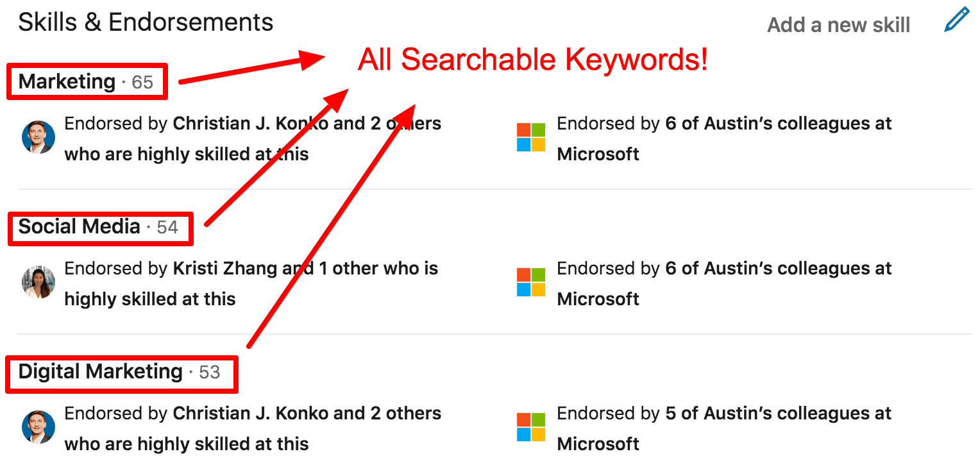The width and height of the screenshot is (980, 472).
Task: Open the 6 colleagues at Microsoft text under Social Media
Action: (x=724, y=283)
